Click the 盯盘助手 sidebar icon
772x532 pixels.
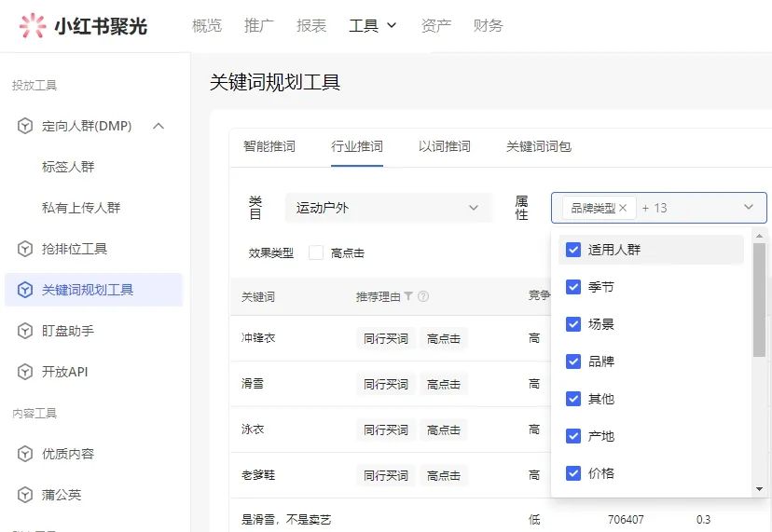pos(25,331)
